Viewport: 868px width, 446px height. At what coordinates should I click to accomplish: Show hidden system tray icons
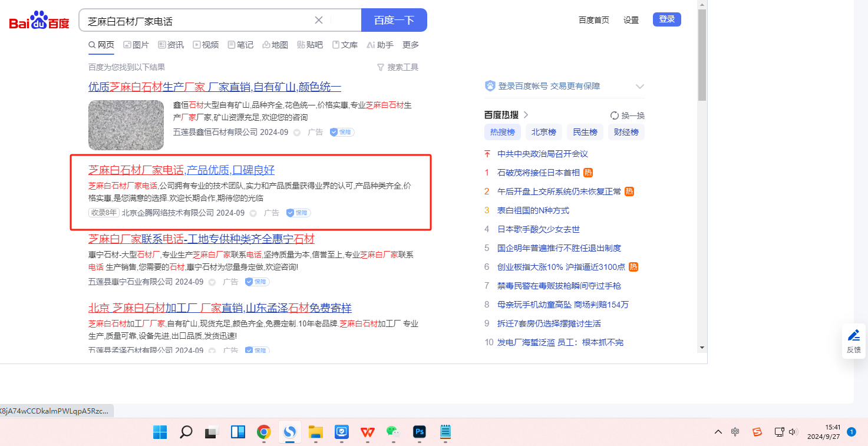click(718, 432)
